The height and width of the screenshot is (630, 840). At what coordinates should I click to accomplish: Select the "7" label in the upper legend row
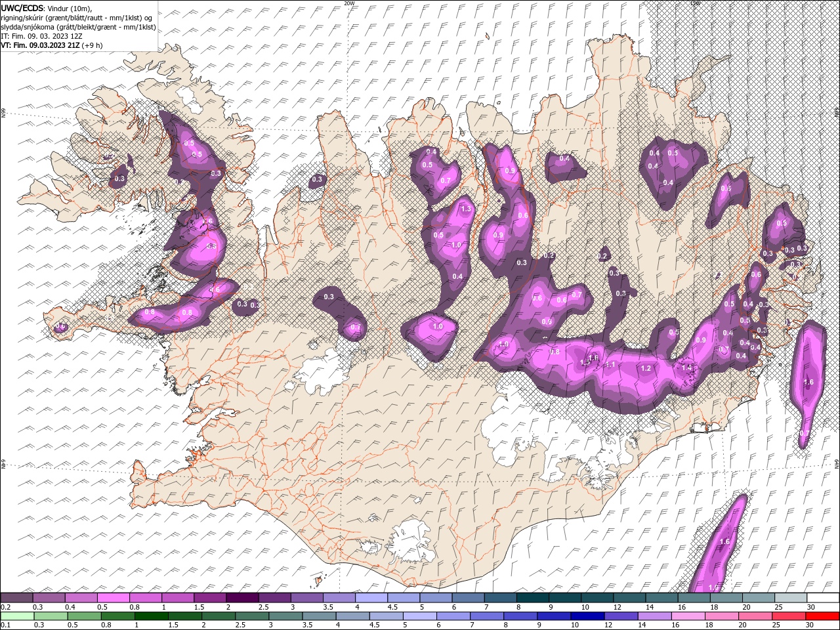tap(488, 607)
